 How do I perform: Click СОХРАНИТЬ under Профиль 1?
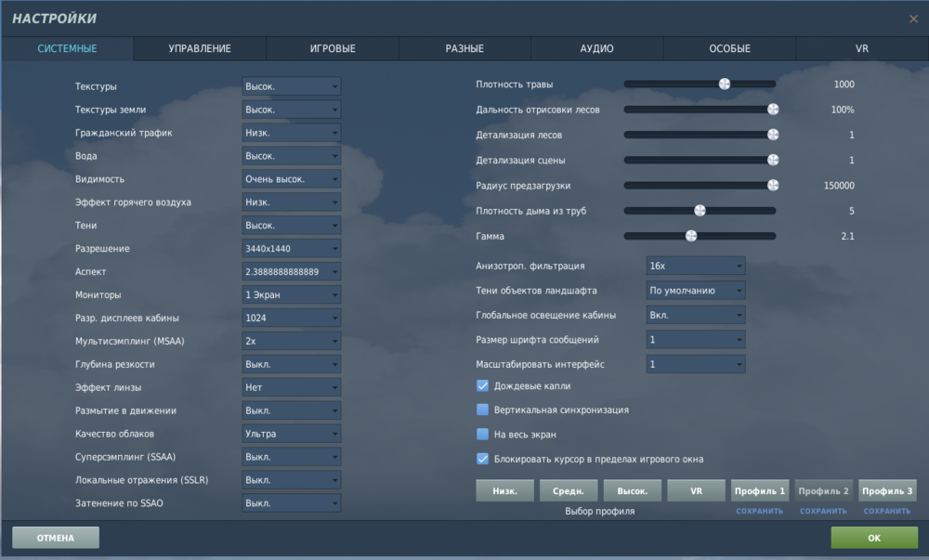[759, 511]
